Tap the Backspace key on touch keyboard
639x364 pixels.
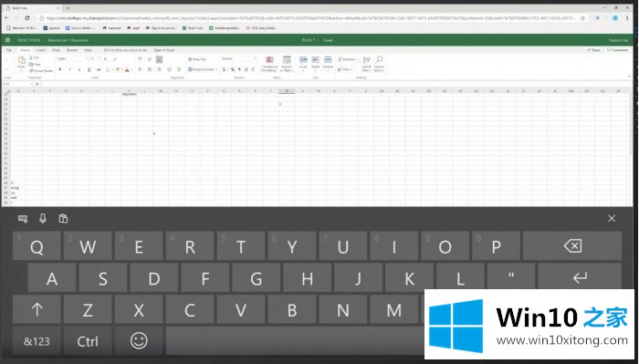pyautogui.click(x=572, y=246)
